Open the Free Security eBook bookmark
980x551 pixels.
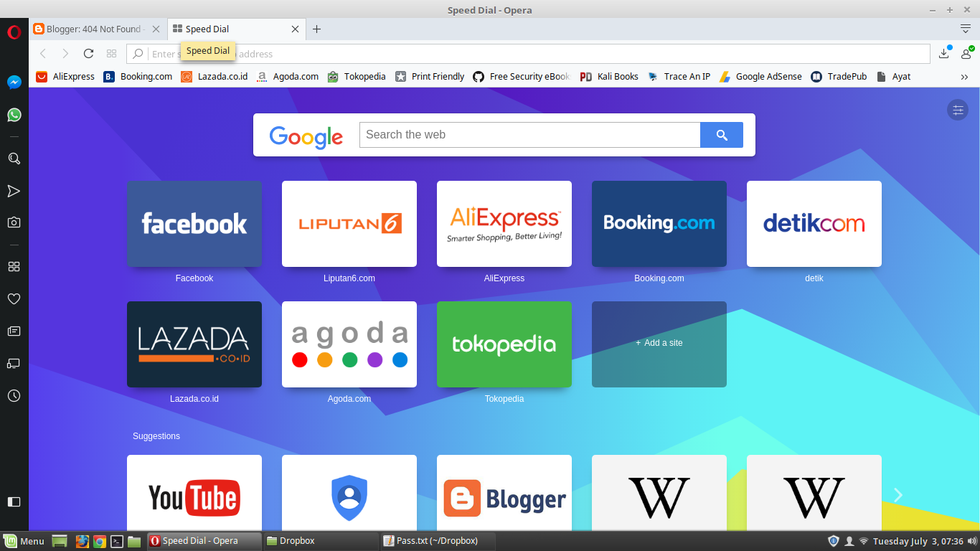pos(522,77)
